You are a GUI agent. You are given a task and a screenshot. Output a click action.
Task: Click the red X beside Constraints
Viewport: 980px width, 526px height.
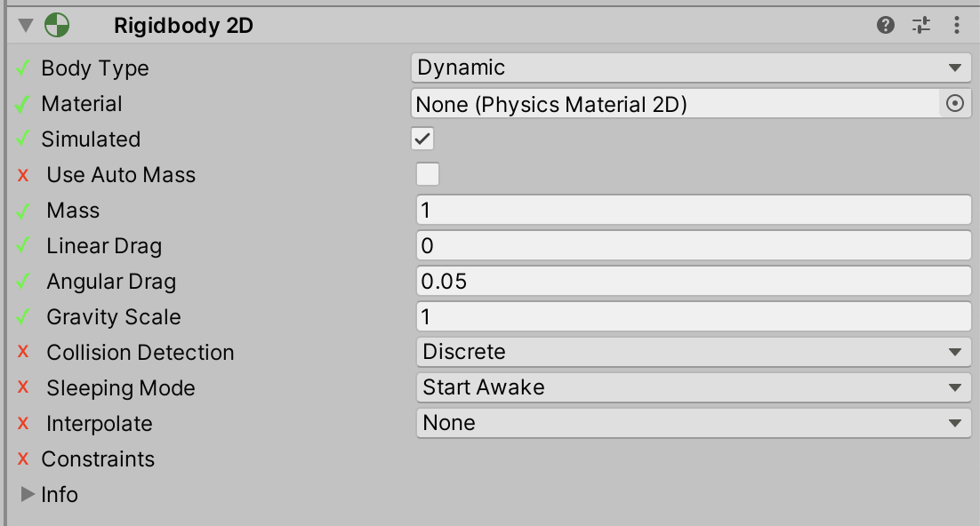[24, 459]
